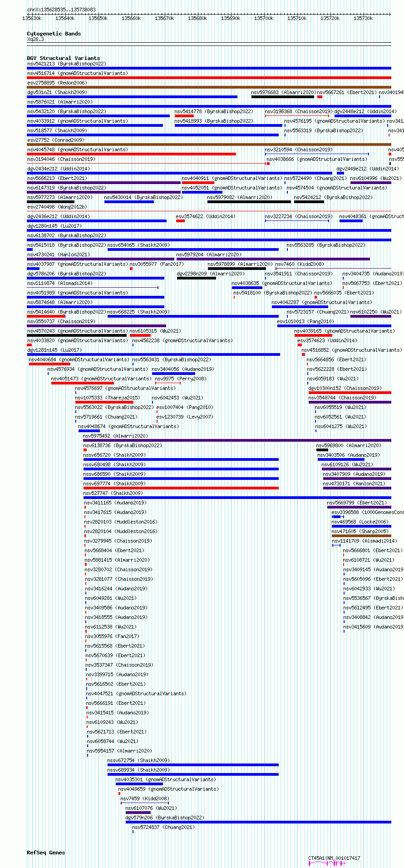This screenshot has width=404, height=868.
Task: Select esv27752 (Conrad2009) label
Action: pos(55,140)
